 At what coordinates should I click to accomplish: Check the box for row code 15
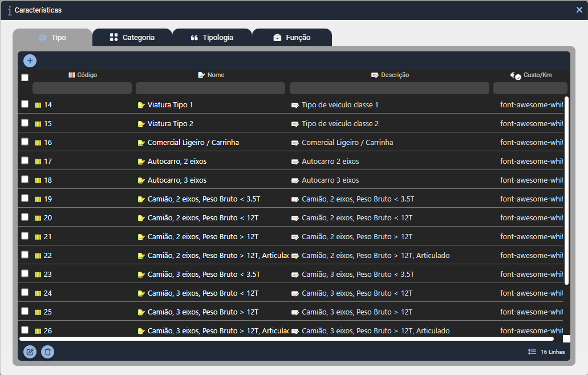coord(25,123)
